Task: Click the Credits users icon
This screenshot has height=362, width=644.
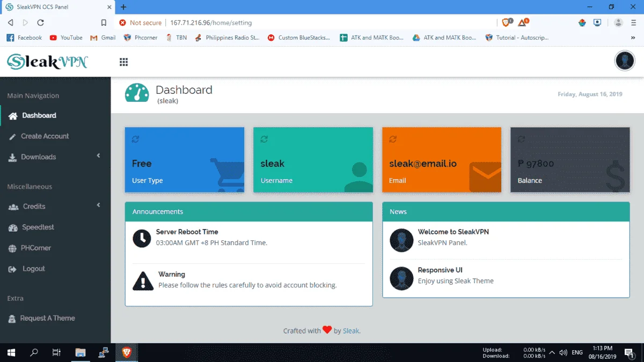Action: tap(13, 207)
